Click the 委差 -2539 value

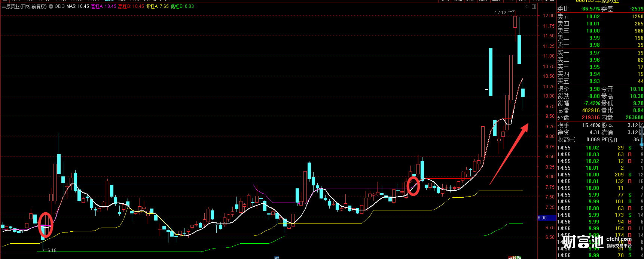[637, 9]
